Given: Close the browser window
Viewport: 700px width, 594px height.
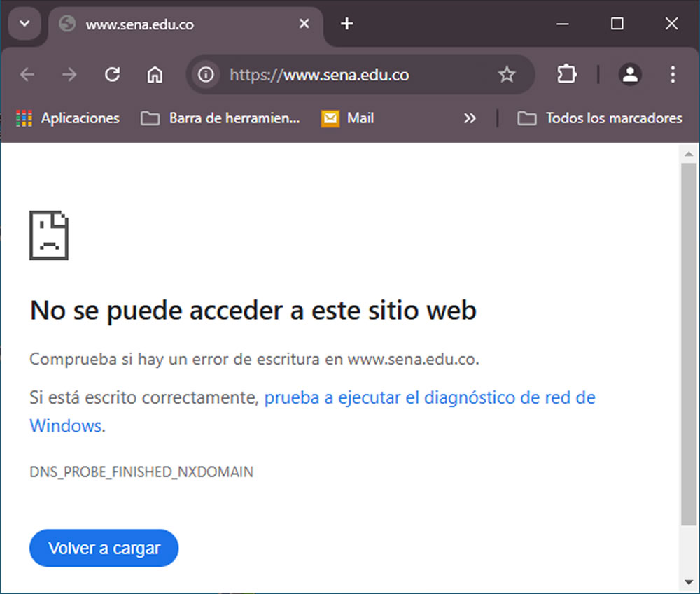Looking at the screenshot, I should pos(671,24).
